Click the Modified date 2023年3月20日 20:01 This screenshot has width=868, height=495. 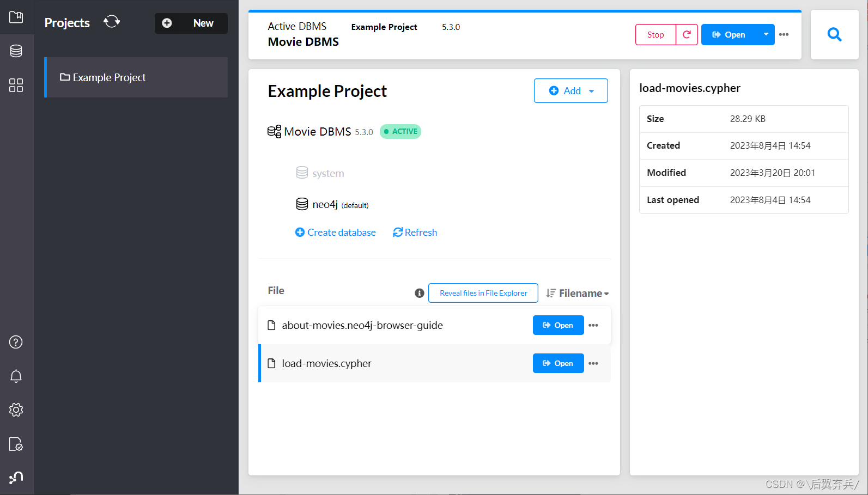click(x=773, y=173)
